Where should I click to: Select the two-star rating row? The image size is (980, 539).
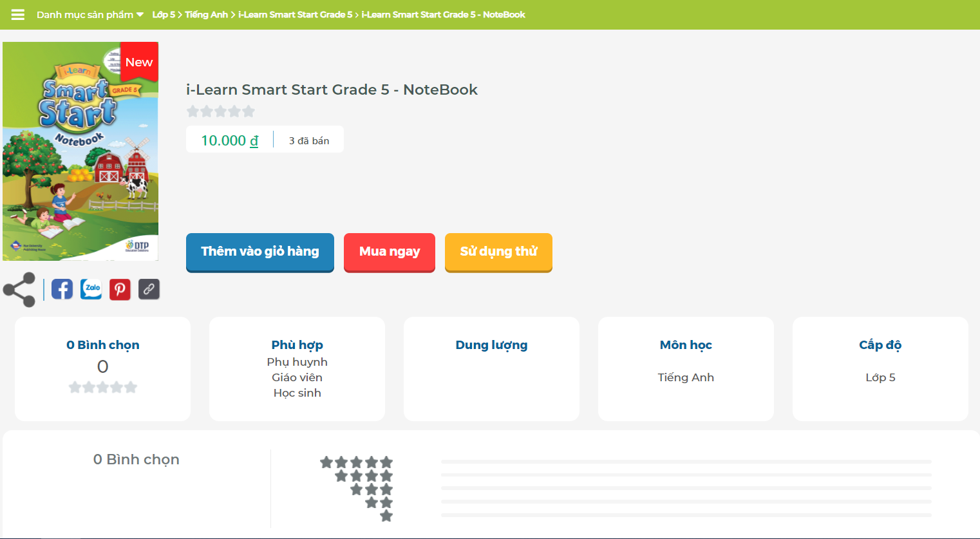[379, 502]
